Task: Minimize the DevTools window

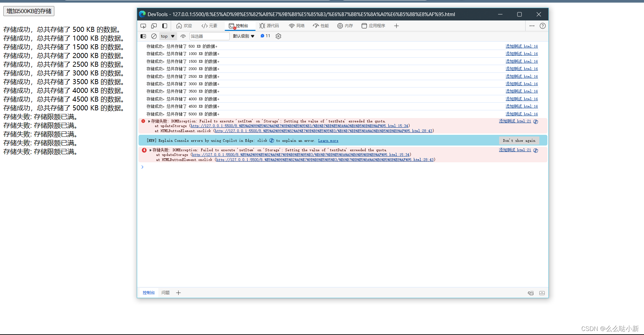Action: click(500, 14)
